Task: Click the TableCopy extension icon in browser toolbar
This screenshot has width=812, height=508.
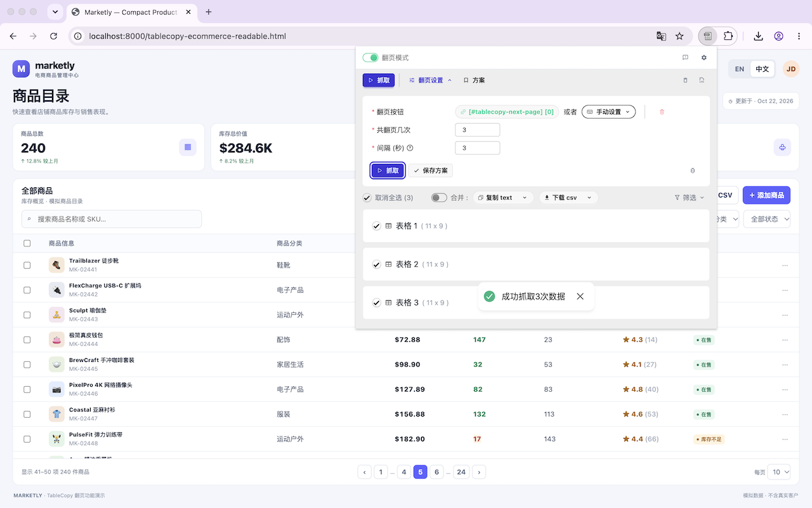Action: [707, 36]
